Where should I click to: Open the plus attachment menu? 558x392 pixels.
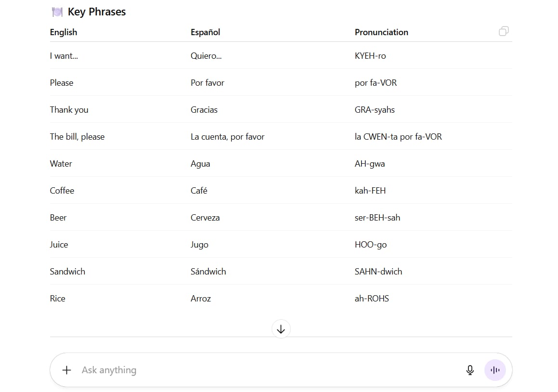click(66, 370)
